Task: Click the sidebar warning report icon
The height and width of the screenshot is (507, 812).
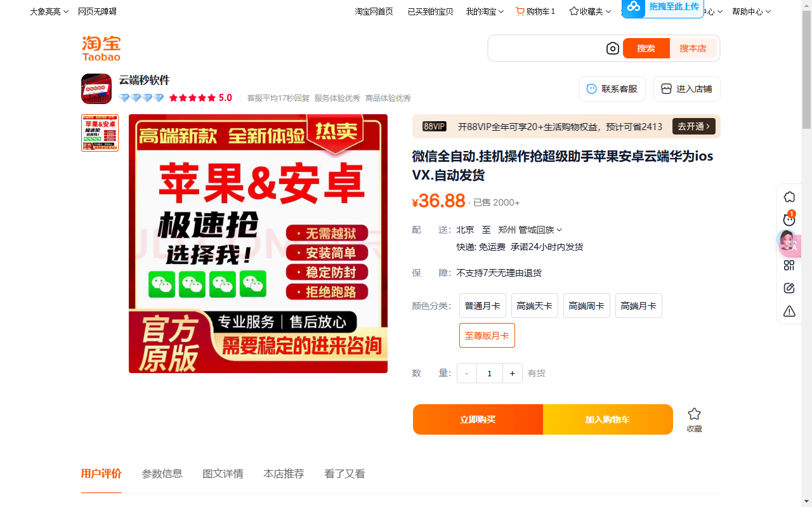Action: tap(789, 311)
